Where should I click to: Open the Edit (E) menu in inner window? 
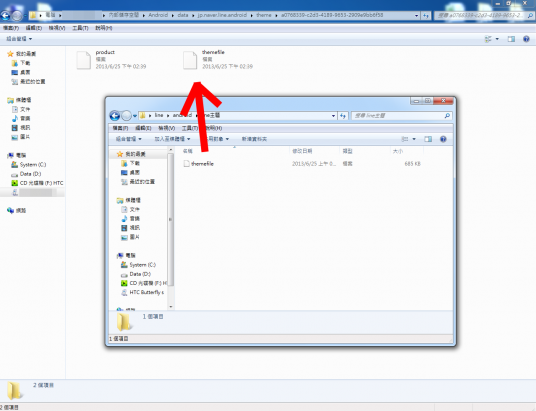click(x=143, y=128)
